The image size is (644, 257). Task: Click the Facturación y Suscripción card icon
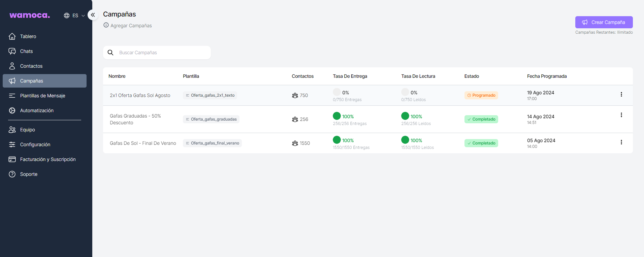click(x=12, y=159)
